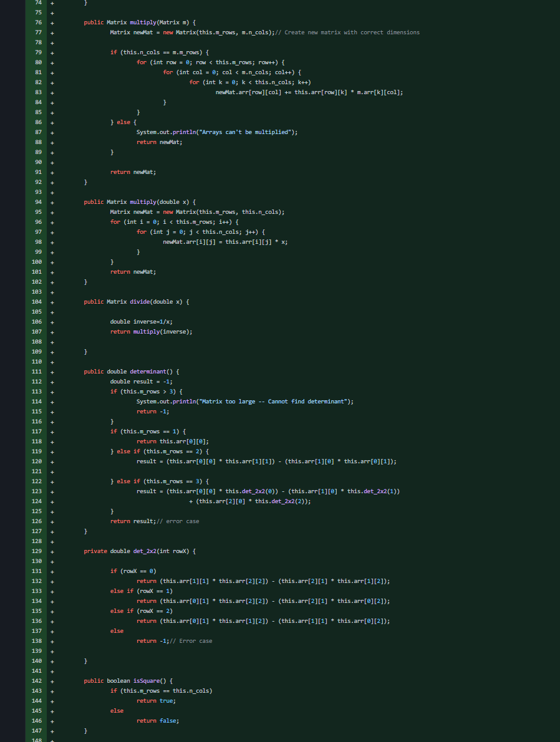Click 'if (rowX == 0)' condition
This screenshot has height=742, width=560.
(133, 572)
